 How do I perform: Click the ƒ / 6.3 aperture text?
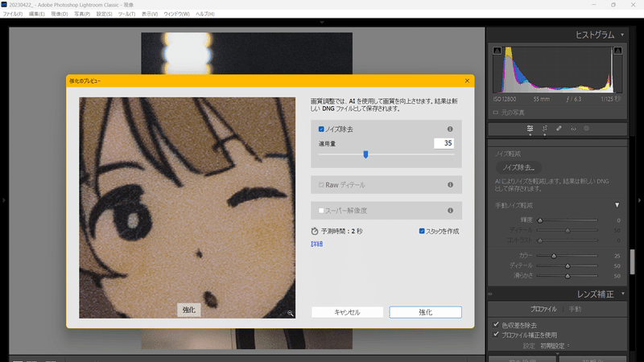(x=574, y=99)
